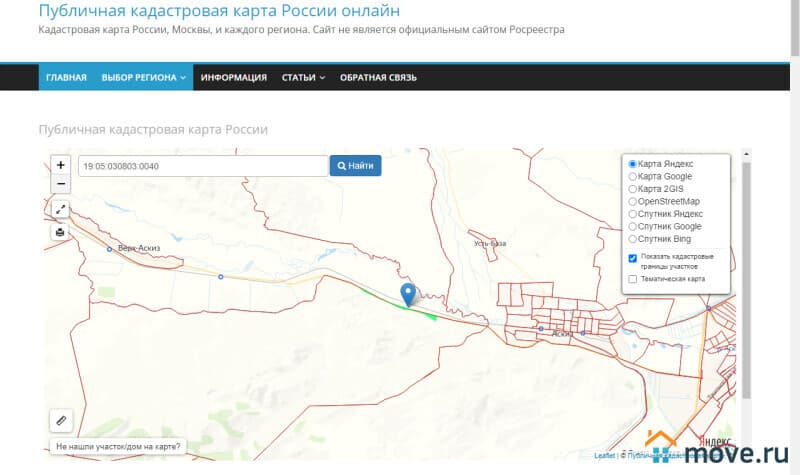Enable Тематическая карта checkbox
This screenshot has width=800, height=475.
click(x=633, y=279)
